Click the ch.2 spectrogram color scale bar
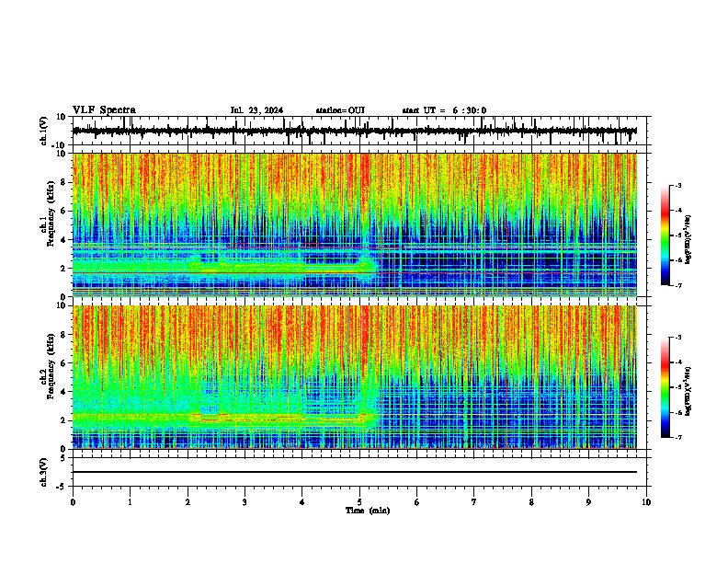Screen dimensions: 728x563 point(665,387)
